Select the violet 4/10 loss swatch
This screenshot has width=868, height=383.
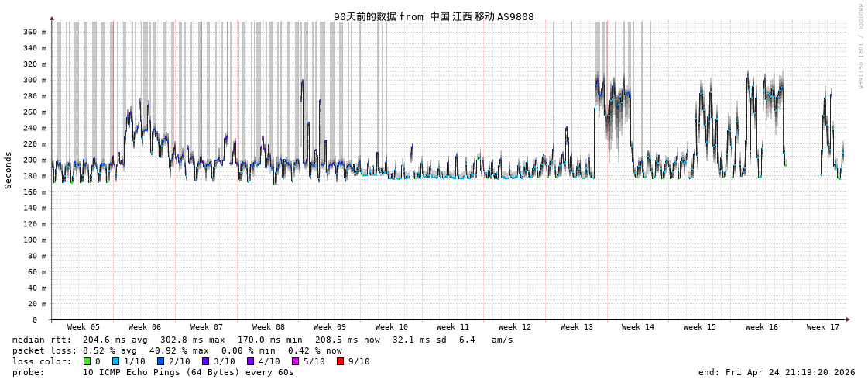point(251,361)
